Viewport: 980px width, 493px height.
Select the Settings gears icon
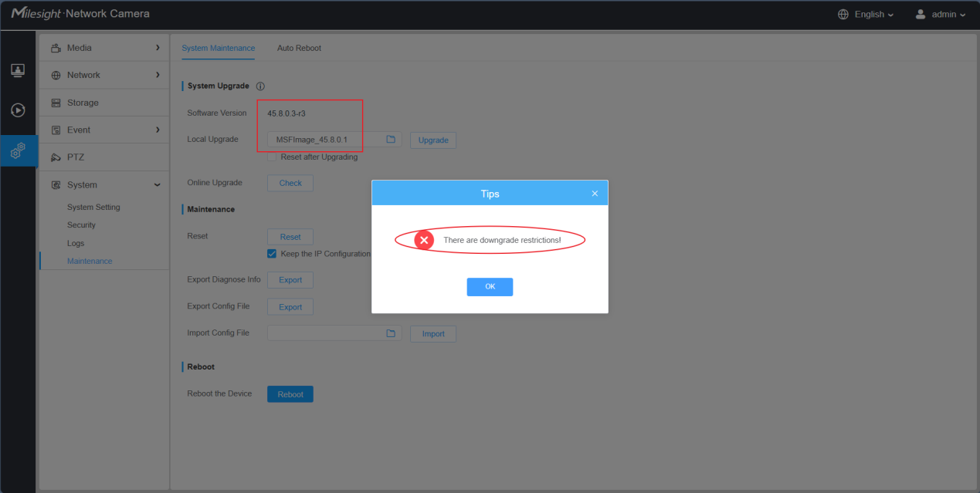click(18, 150)
